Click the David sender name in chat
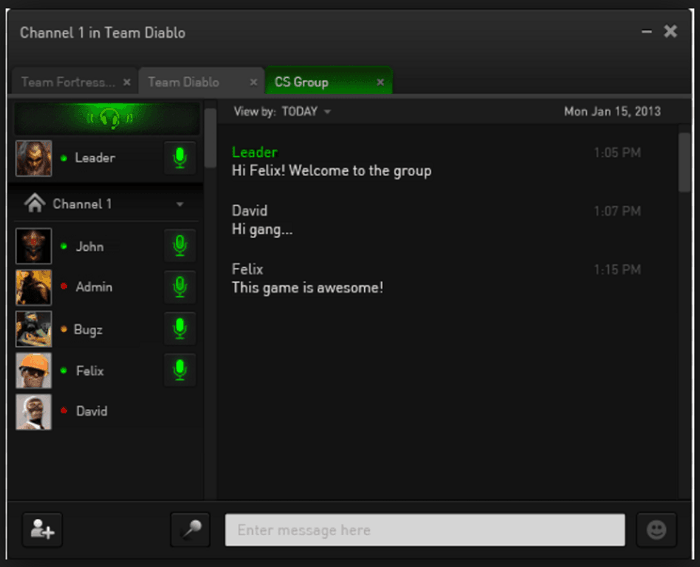Screen dimensions: 700x567 250,211
